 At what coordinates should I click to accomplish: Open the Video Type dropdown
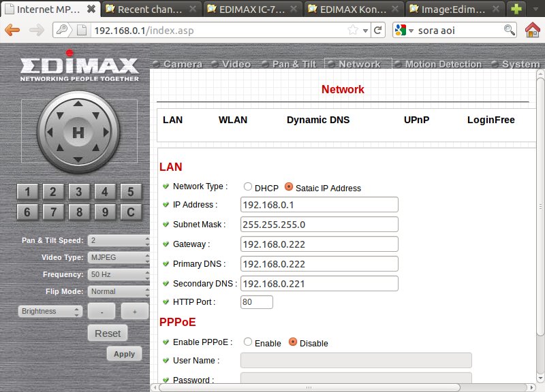pyautogui.click(x=119, y=258)
